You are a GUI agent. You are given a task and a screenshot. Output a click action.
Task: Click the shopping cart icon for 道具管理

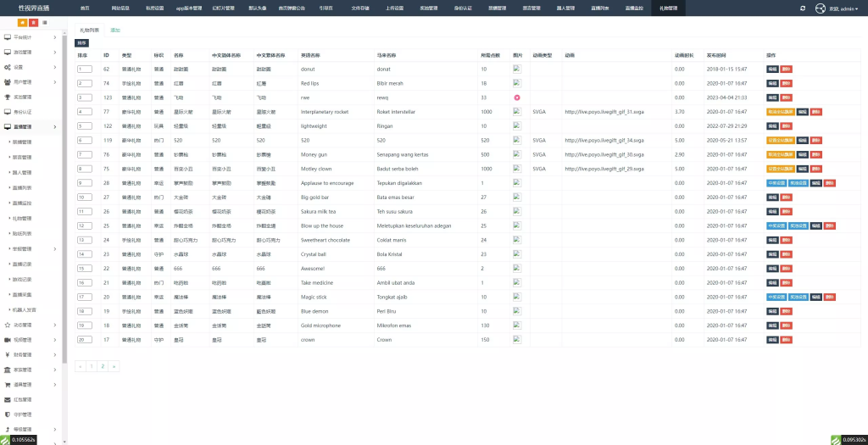pos(7,384)
